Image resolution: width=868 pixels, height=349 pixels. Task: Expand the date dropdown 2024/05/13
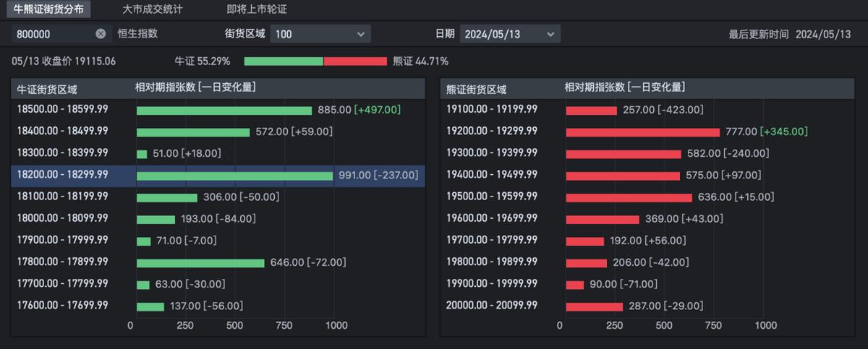click(510, 34)
